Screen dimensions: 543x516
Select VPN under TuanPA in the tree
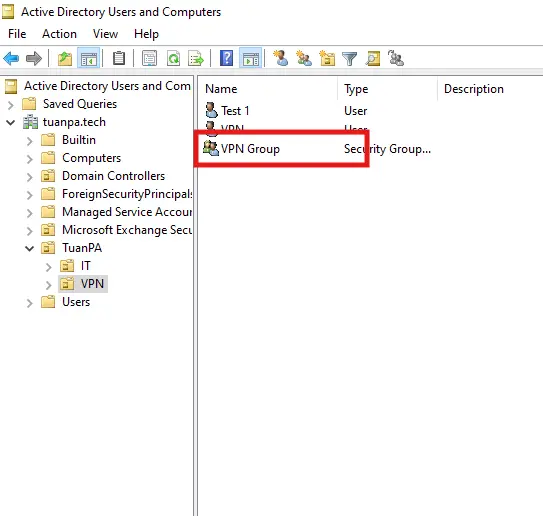(92, 284)
